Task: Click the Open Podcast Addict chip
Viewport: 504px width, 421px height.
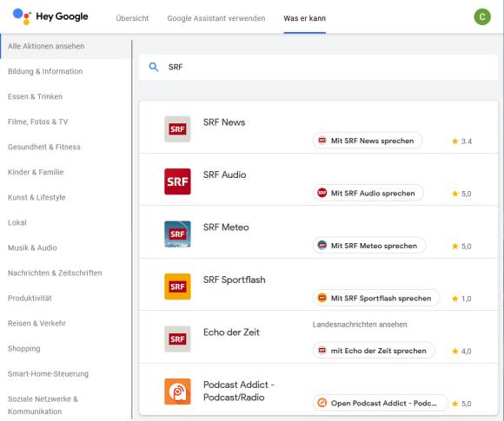Action: pyautogui.click(x=381, y=403)
